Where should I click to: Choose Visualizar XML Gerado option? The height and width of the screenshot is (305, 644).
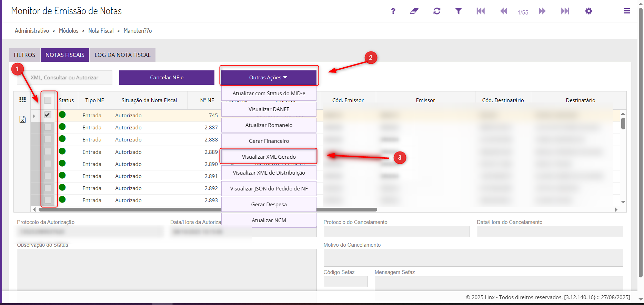pos(269,157)
